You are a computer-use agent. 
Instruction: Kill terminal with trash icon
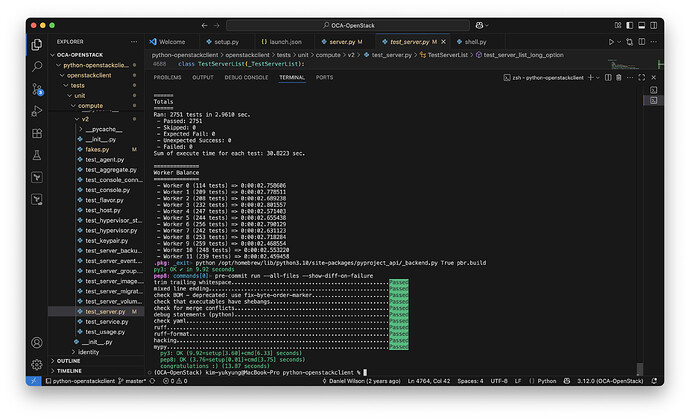click(619, 77)
